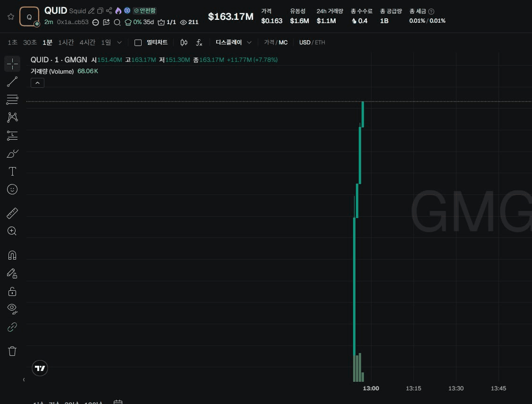
Task: Open the 디스플레이 dropdown
Action: click(233, 42)
